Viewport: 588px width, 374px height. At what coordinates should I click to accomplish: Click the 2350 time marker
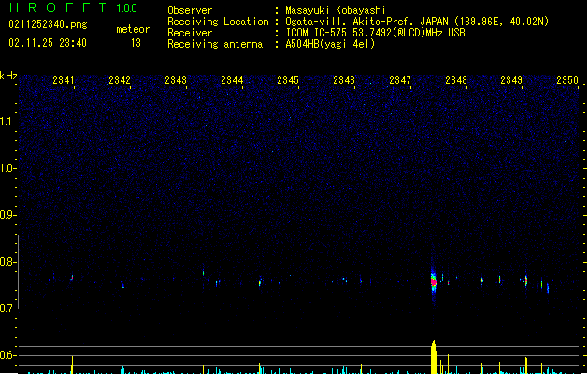(567, 80)
